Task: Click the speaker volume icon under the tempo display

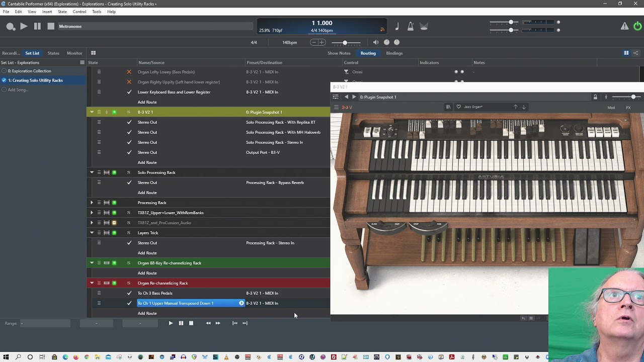Action: [x=376, y=43]
